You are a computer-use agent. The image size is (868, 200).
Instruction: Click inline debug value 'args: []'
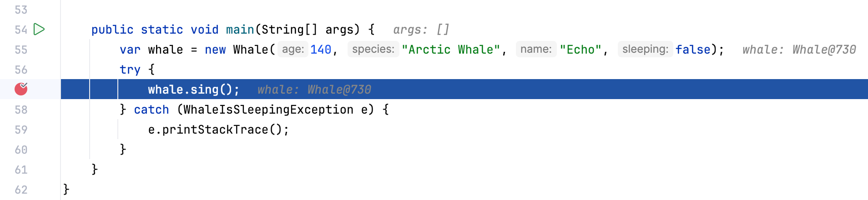pyautogui.click(x=421, y=30)
